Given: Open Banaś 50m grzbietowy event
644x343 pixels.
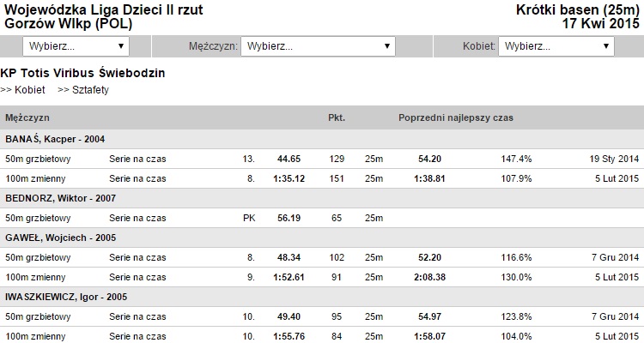Looking at the screenshot, I should click(39, 159).
